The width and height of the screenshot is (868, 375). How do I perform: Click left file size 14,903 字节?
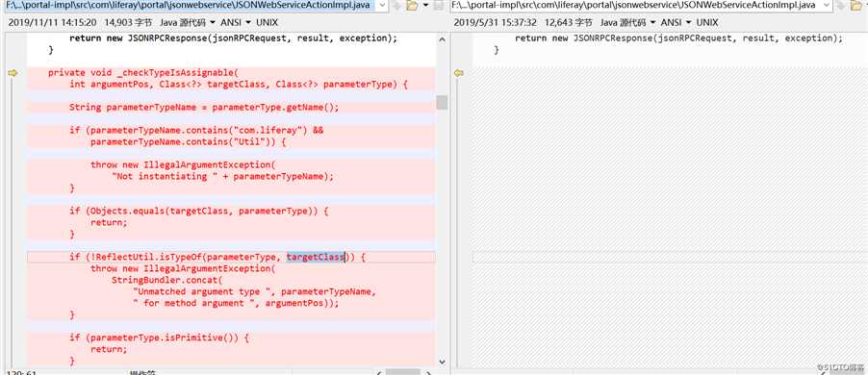127,23
